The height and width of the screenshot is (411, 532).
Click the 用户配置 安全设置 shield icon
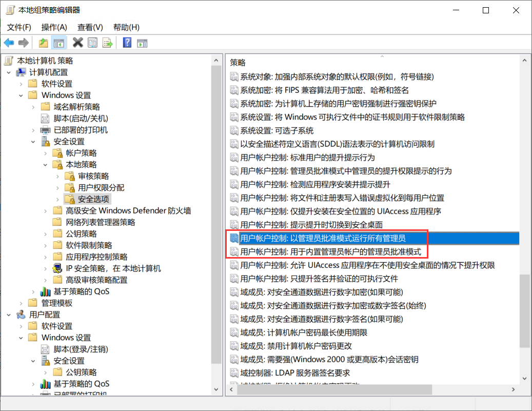[x=46, y=361]
